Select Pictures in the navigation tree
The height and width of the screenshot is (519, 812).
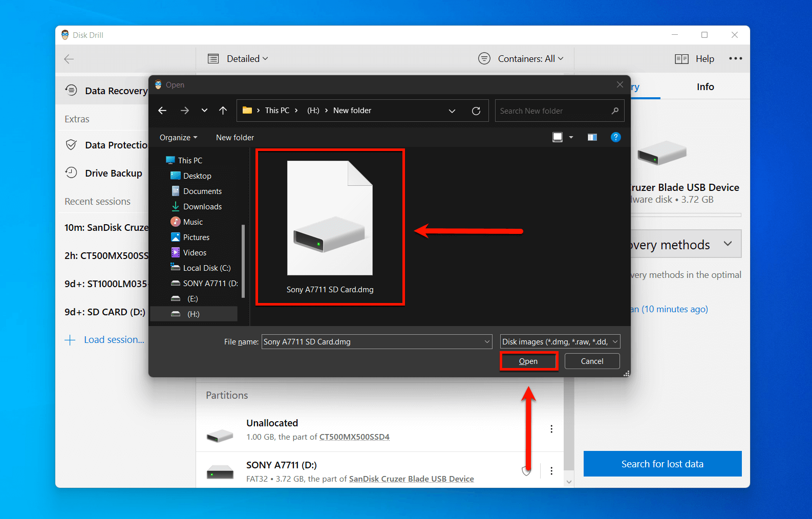[190, 237]
